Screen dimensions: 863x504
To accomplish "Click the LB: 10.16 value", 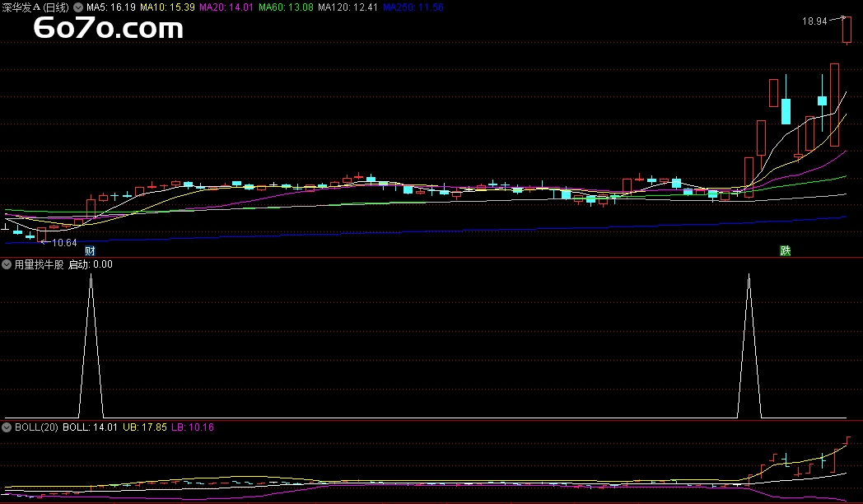I will point(193,427).
